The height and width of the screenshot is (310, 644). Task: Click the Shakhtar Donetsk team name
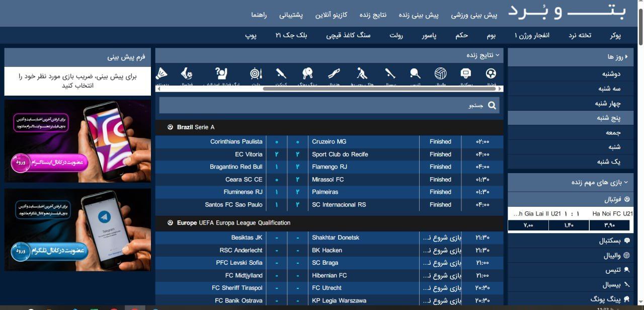point(336,238)
